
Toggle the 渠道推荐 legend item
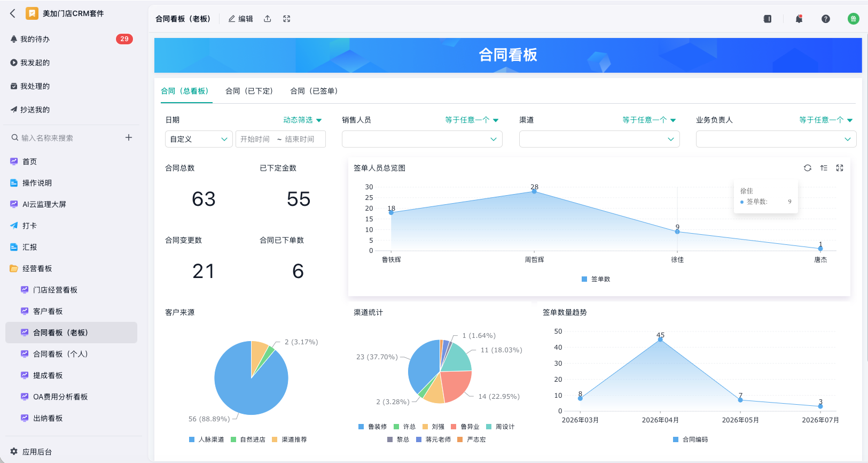(x=290, y=439)
